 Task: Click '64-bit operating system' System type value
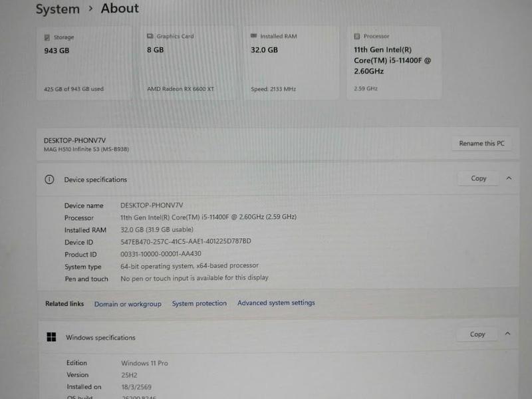pyautogui.click(x=190, y=265)
